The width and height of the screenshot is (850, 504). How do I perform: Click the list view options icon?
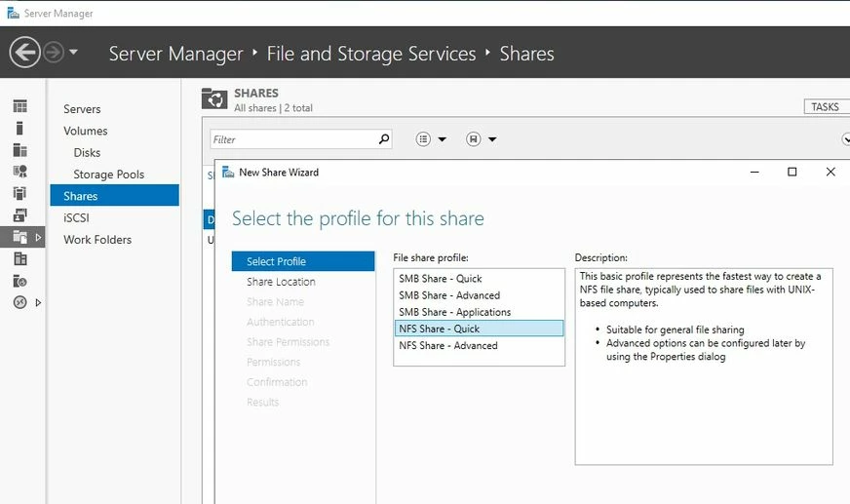pyautogui.click(x=423, y=139)
